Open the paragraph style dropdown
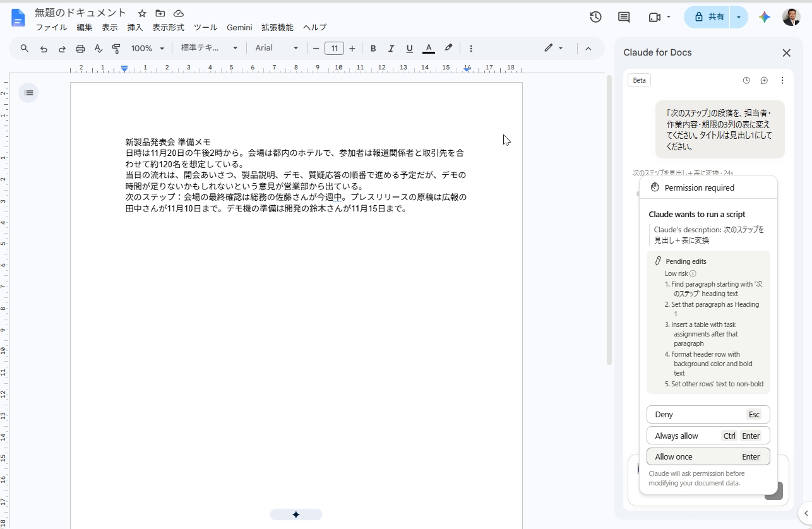812x529 pixels. point(210,49)
